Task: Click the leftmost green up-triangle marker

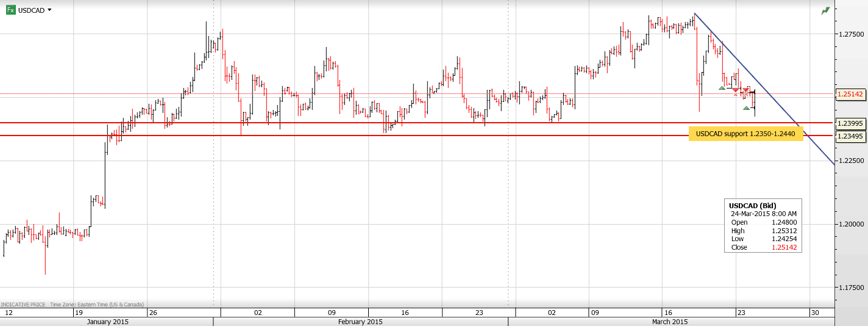Action: pos(722,89)
